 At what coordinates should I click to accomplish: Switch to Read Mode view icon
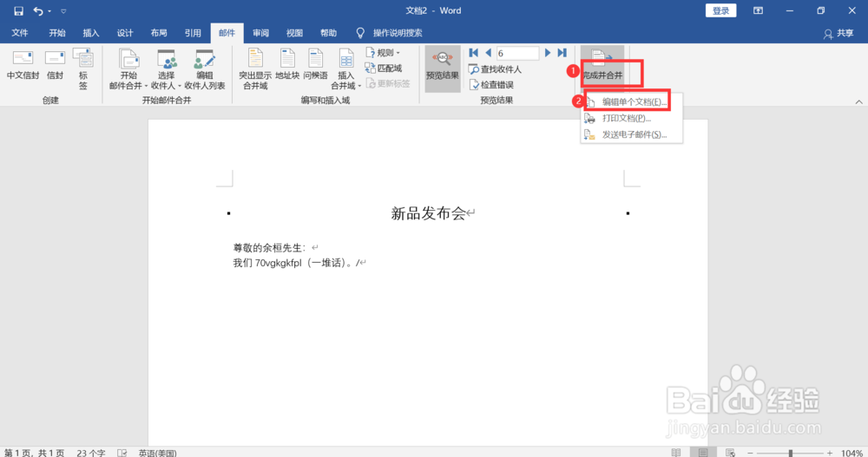point(676,453)
